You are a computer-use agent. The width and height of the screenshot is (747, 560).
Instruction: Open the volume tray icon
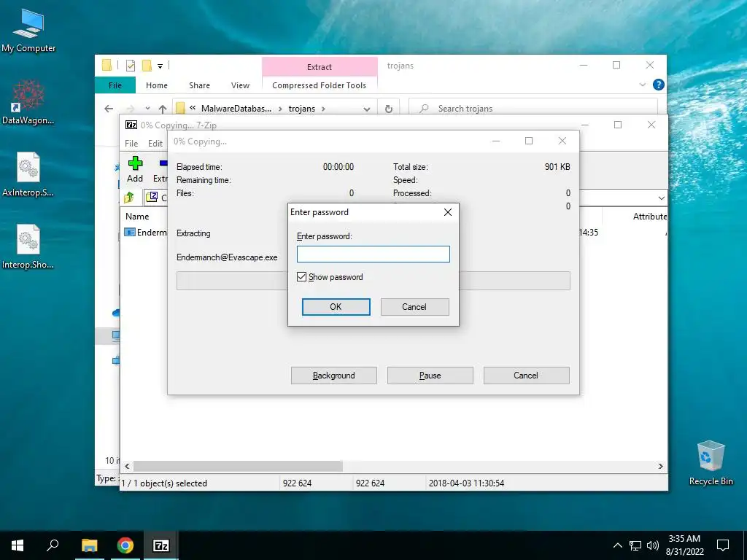(x=653, y=545)
